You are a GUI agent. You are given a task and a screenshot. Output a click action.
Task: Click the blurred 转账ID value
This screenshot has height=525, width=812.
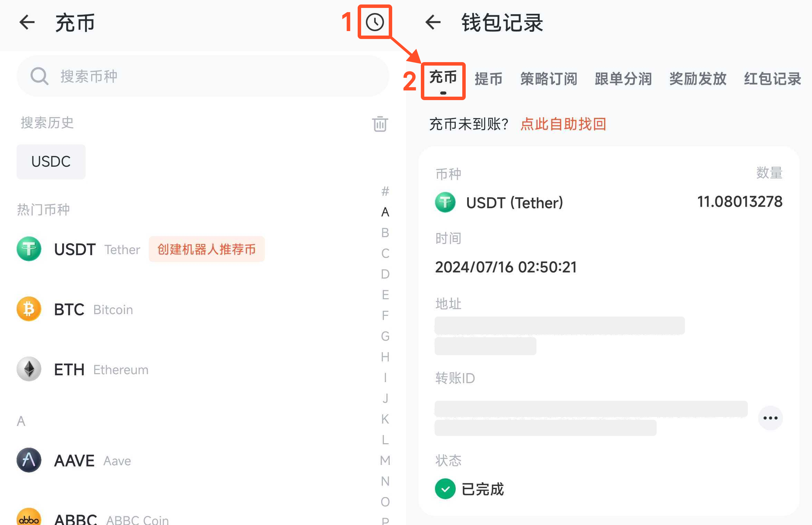click(591, 418)
